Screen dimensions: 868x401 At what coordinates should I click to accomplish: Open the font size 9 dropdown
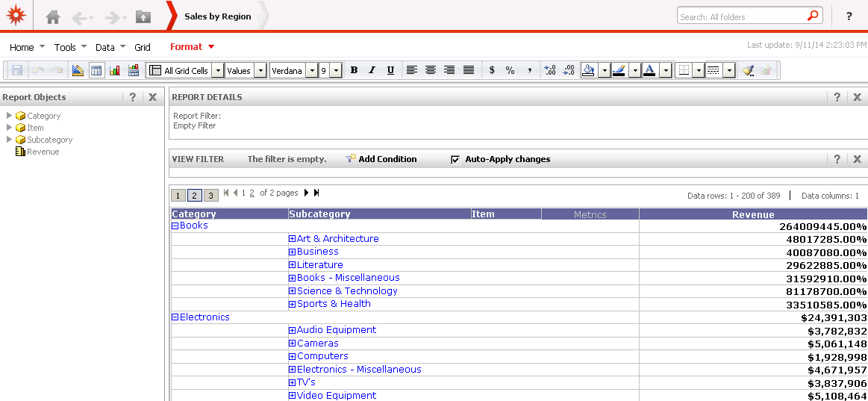click(x=335, y=70)
